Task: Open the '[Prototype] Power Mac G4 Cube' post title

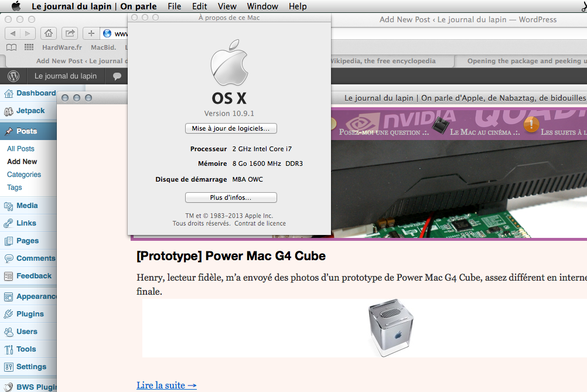Action: [x=231, y=255]
